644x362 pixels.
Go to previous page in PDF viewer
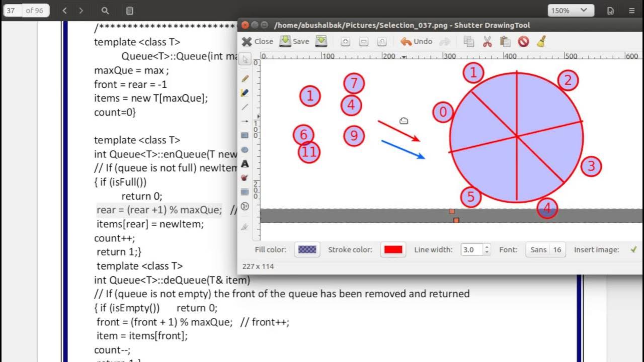coord(64,11)
